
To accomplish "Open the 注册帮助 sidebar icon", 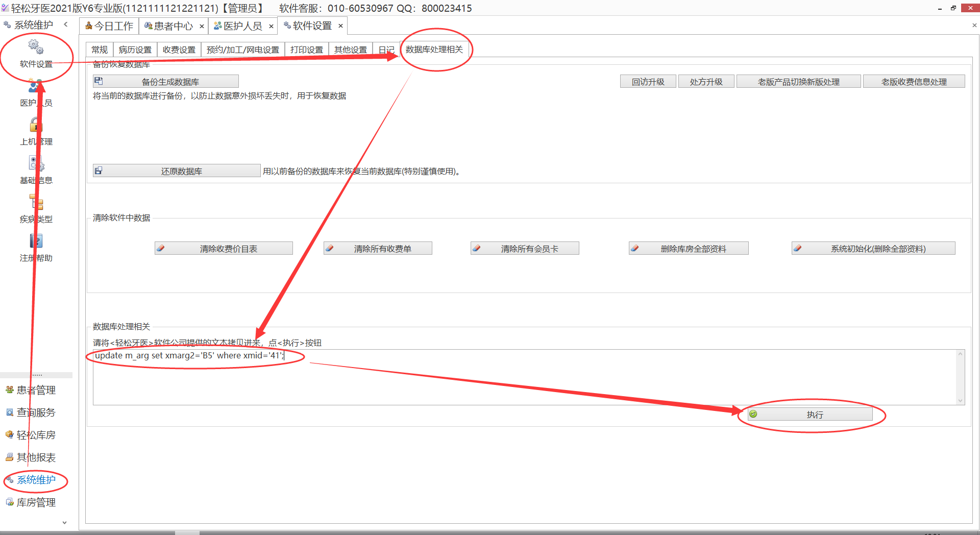I will [x=36, y=241].
